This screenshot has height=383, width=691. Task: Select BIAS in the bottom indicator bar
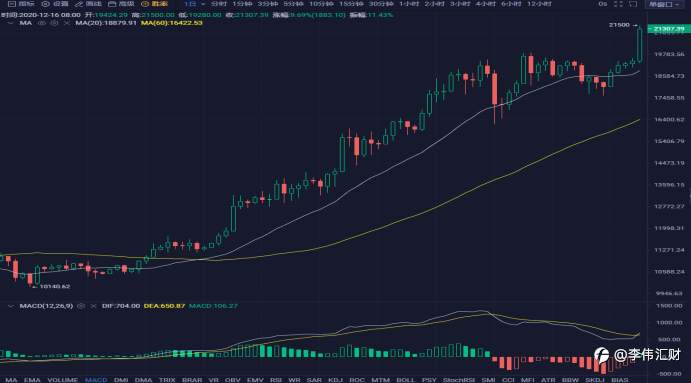[x=620, y=379]
